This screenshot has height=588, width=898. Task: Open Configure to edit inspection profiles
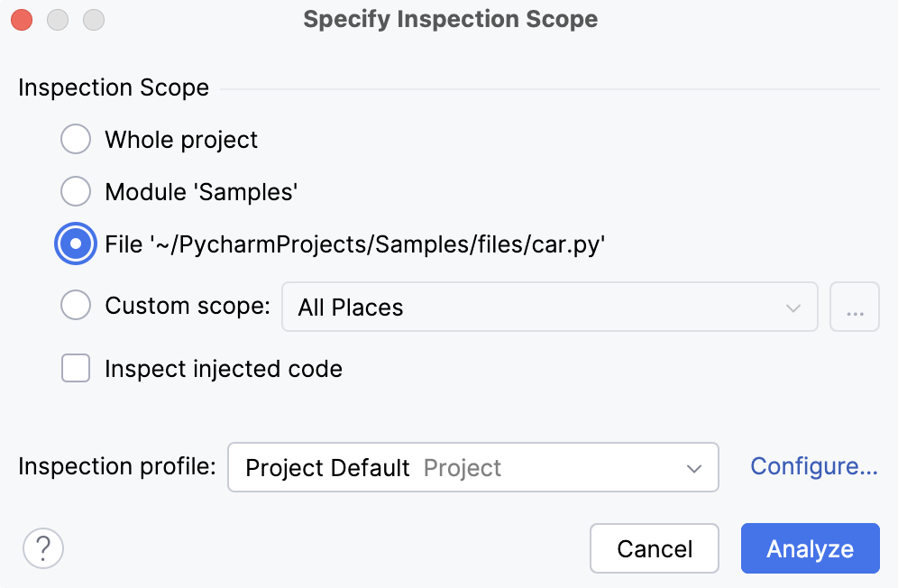[x=813, y=466]
